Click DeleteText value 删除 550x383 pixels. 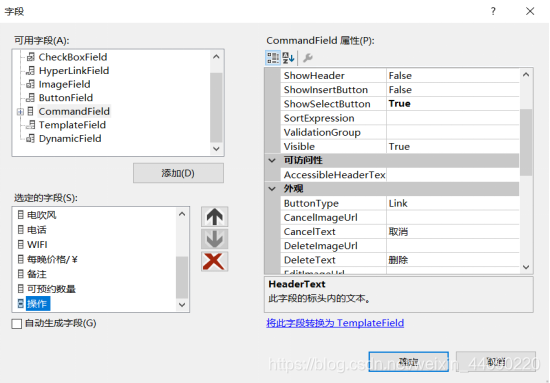453,260
